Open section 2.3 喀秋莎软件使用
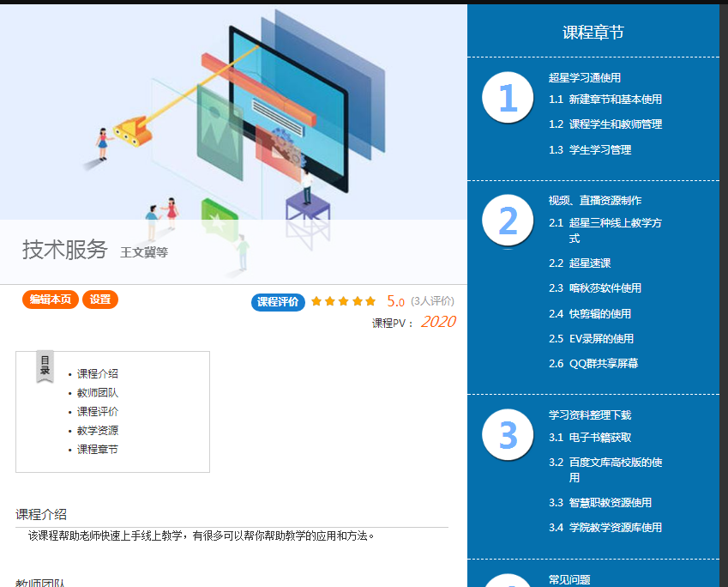 pyautogui.click(x=595, y=288)
